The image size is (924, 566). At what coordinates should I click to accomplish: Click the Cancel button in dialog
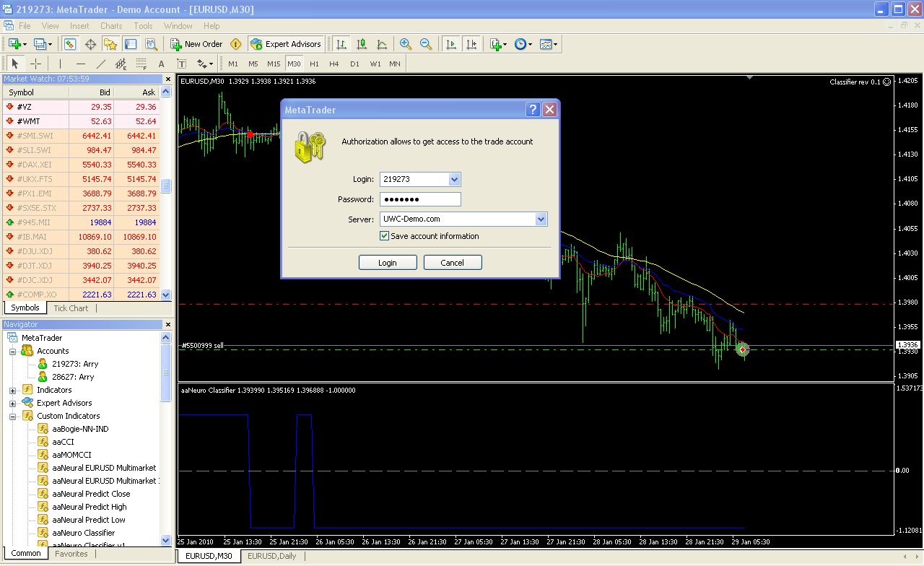pos(453,263)
